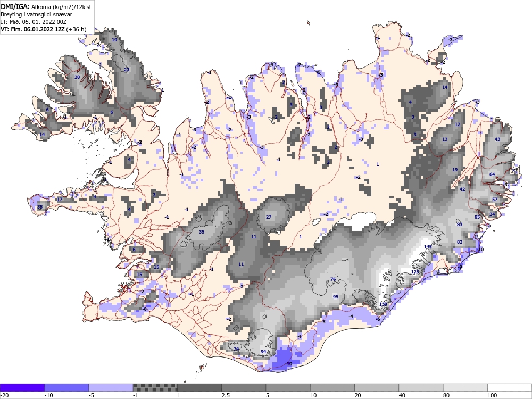Click the map value '76'
Viewport: 532px width, 399px height.
pos(333,280)
